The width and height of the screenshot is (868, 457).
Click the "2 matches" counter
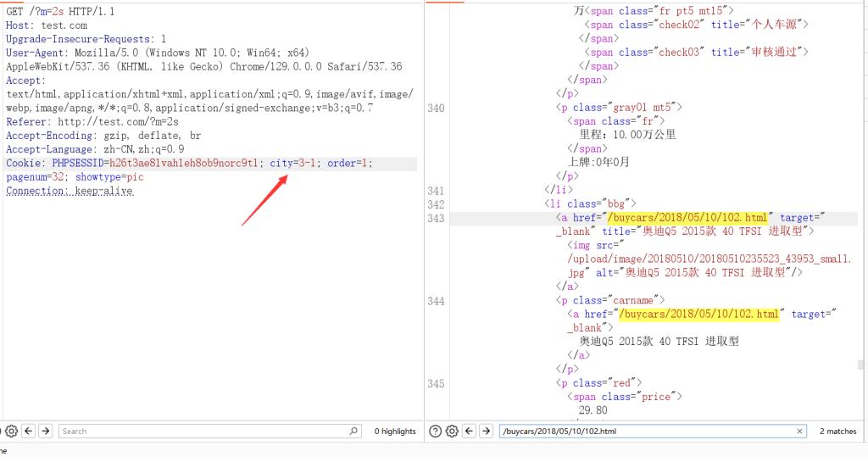point(837,432)
